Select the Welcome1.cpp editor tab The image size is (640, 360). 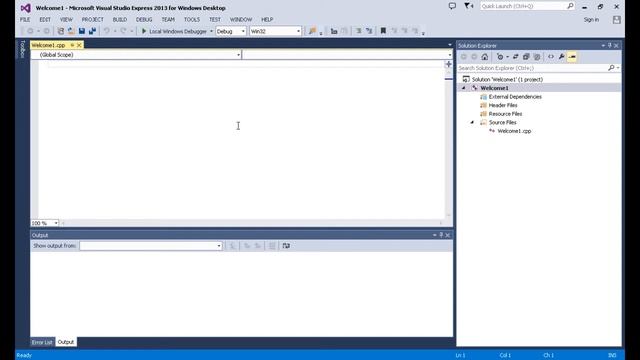[48, 45]
